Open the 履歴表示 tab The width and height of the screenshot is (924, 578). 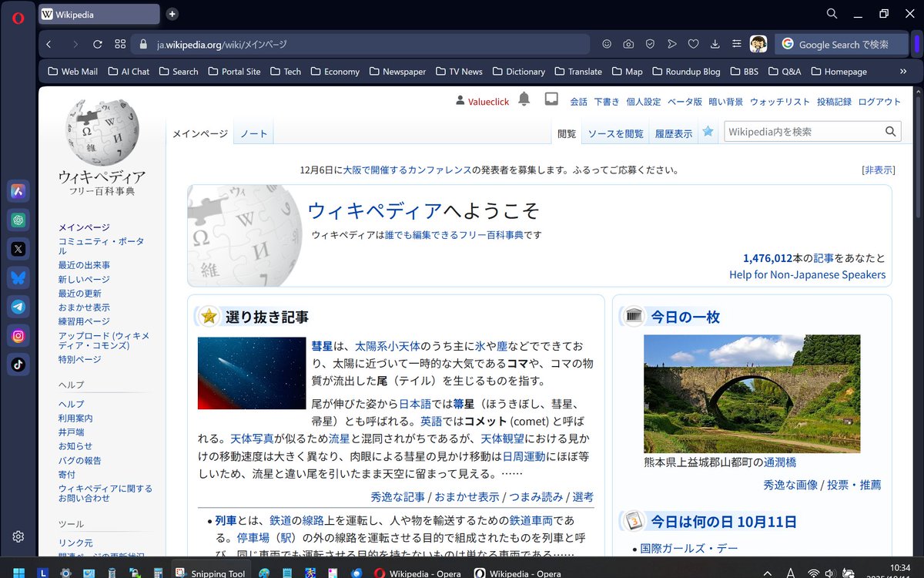point(674,133)
